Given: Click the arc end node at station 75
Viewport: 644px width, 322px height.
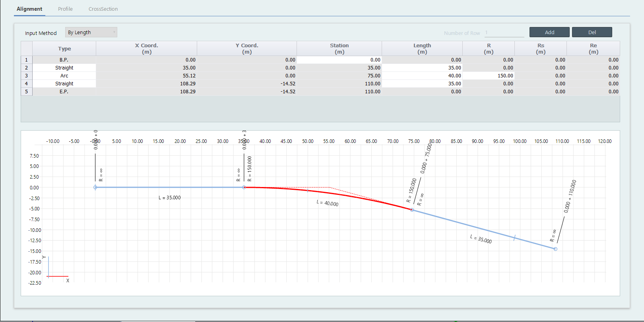Looking at the screenshot, I should coord(412,210).
